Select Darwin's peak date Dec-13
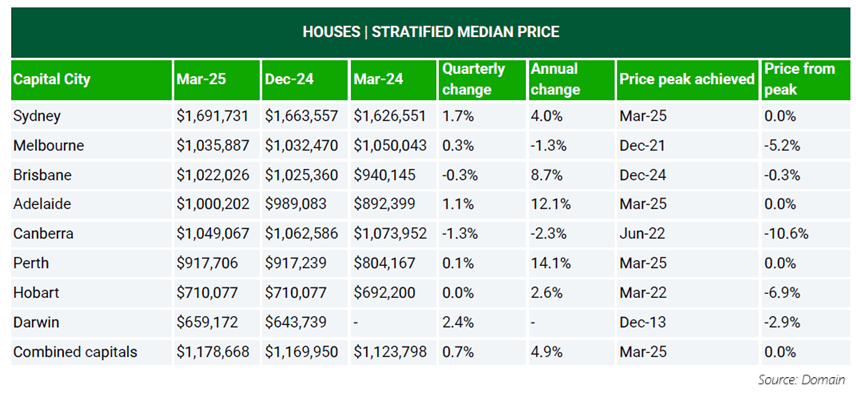 [x=643, y=323]
